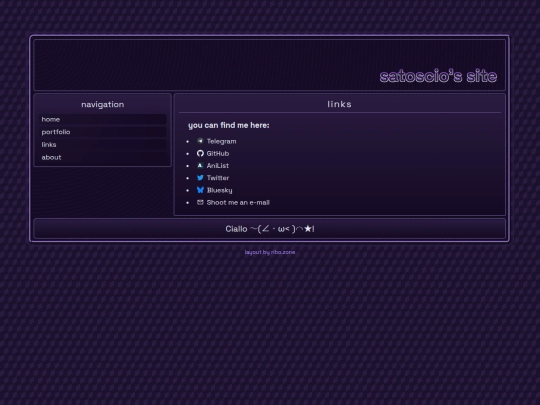Click the Telegram paper-plane icon

click(x=200, y=141)
